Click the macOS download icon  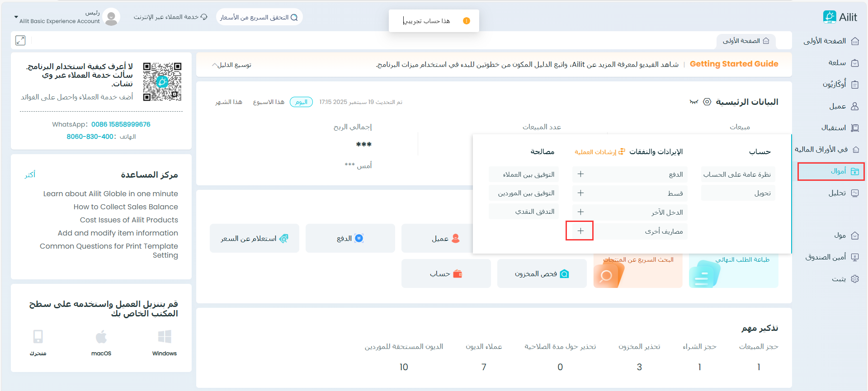[101, 337]
